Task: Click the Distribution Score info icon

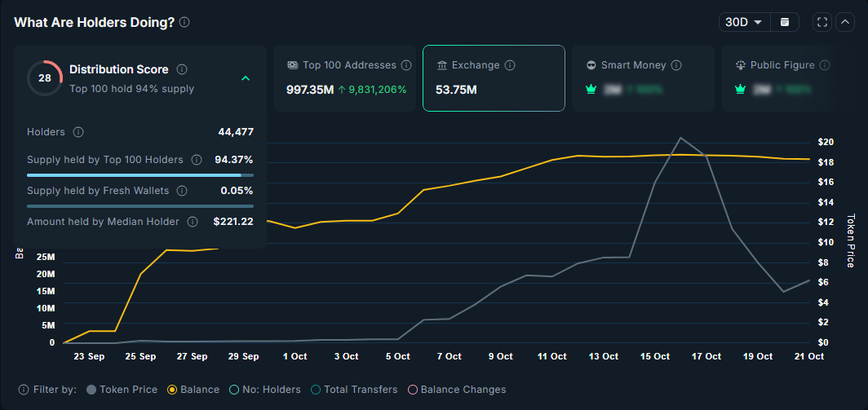Action: (x=182, y=69)
